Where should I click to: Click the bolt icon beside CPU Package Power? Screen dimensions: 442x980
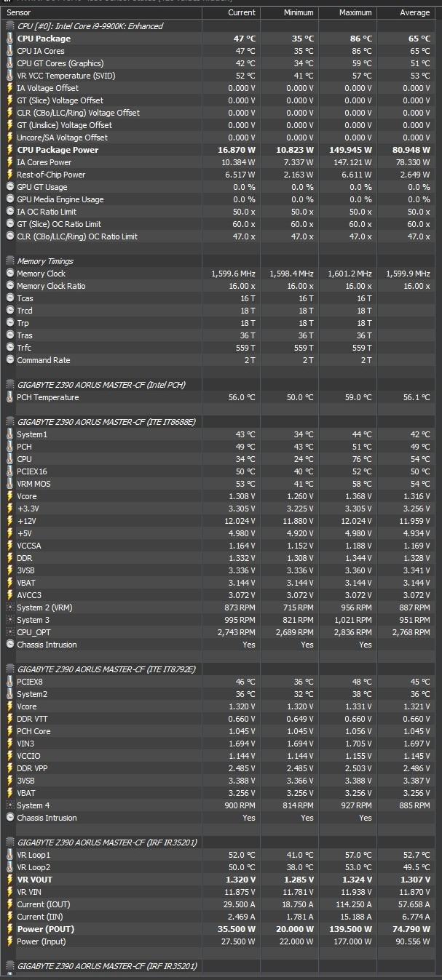coord(9,150)
